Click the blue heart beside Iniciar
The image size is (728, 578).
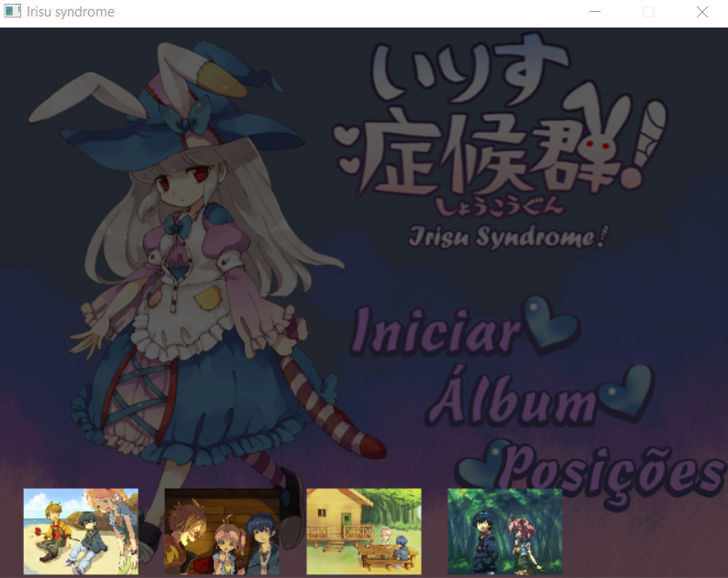click(x=551, y=324)
